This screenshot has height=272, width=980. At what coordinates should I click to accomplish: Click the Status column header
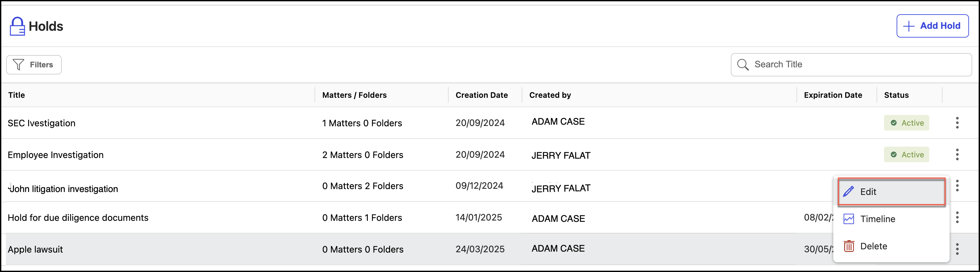[x=896, y=95]
